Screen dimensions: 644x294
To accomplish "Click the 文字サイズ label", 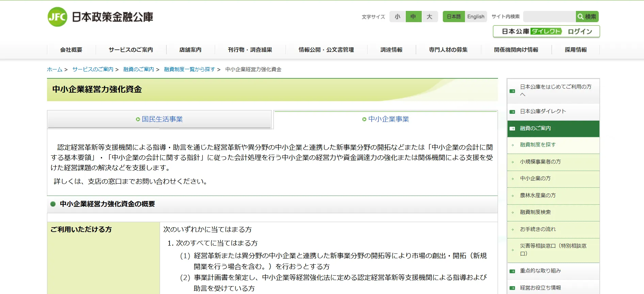I will [373, 17].
